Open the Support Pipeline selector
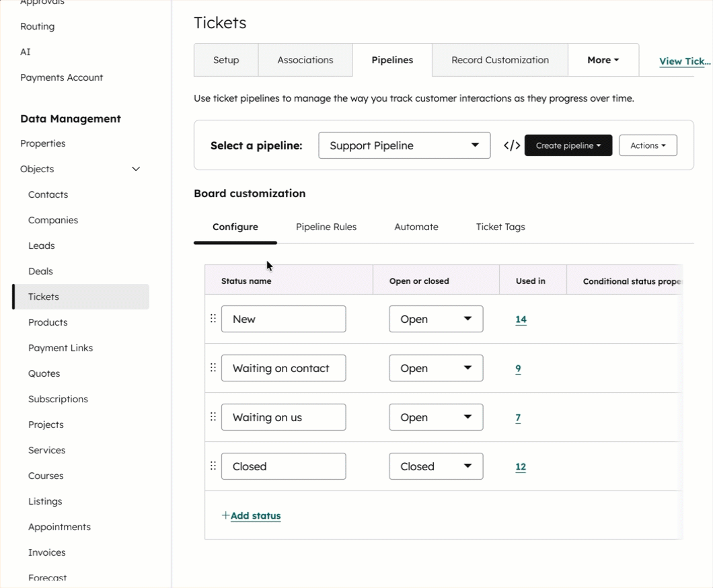The height and width of the screenshot is (588, 713). 404,145
